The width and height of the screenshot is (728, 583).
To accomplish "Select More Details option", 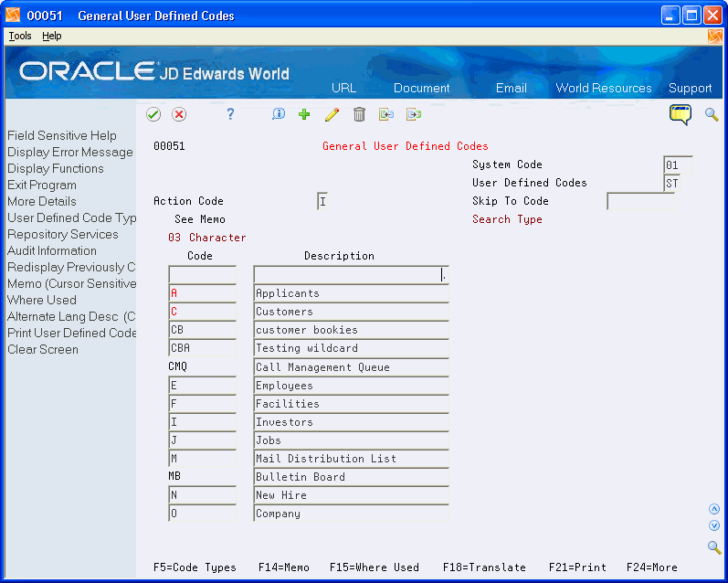I will pyautogui.click(x=42, y=201).
